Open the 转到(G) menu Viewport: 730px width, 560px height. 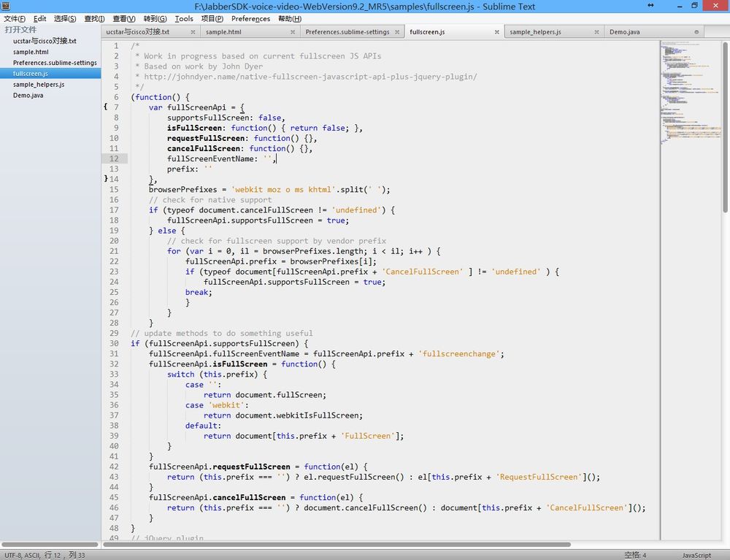click(155, 19)
